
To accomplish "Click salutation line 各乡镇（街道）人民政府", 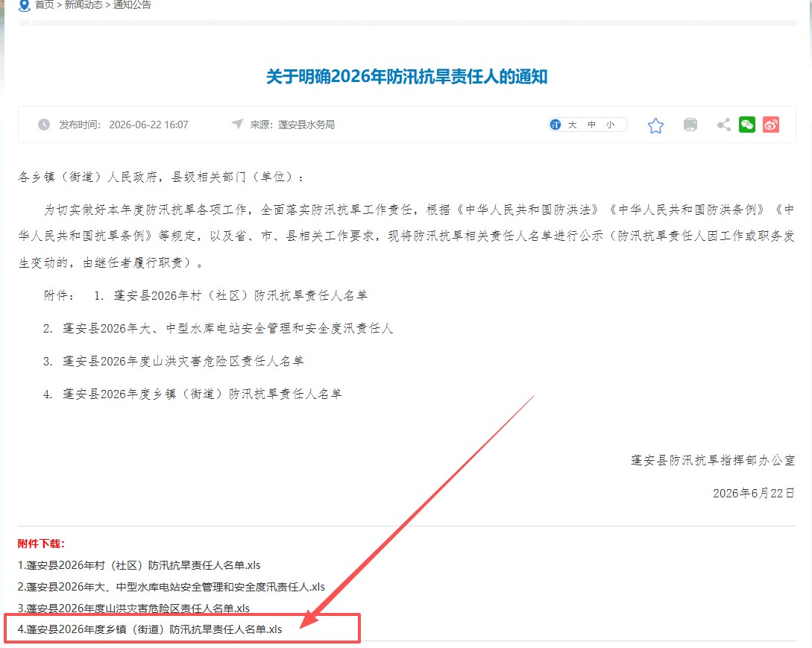I will pyautogui.click(x=160, y=177).
